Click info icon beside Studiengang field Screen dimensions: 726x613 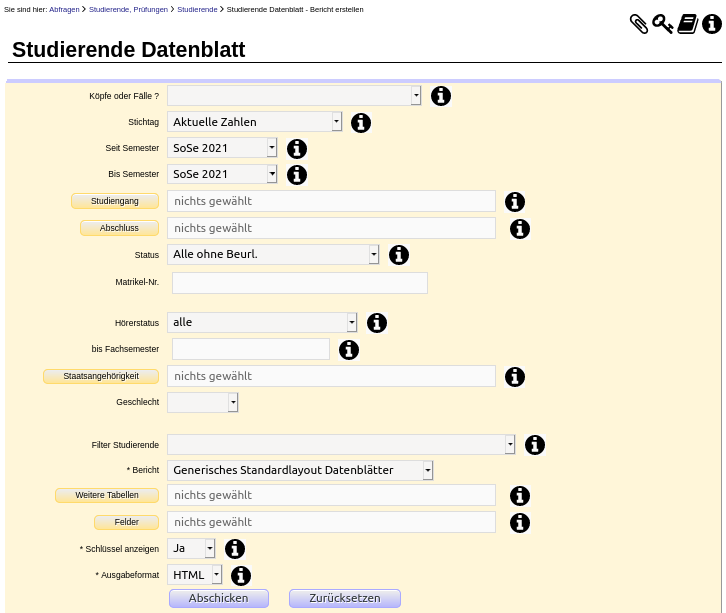[515, 202]
